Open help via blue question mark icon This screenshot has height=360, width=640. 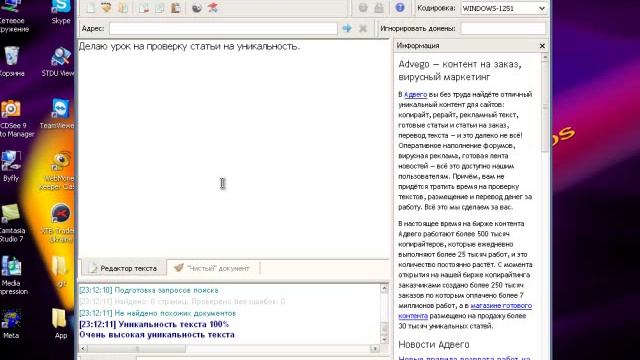tap(400, 8)
